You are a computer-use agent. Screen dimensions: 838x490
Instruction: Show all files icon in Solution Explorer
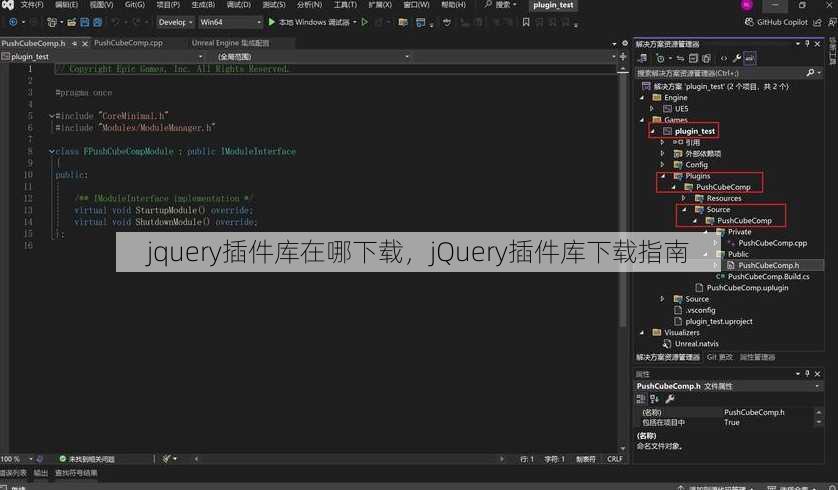tap(707, 58)
